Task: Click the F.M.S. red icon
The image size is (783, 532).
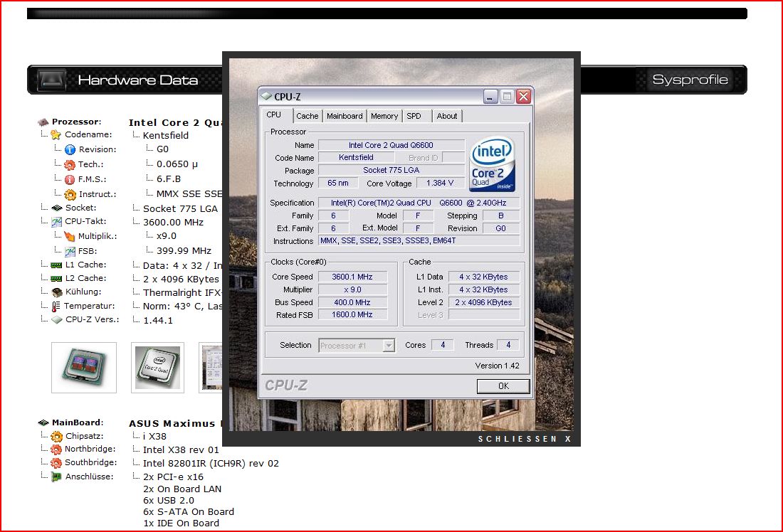Action: (x=70, y=179)
